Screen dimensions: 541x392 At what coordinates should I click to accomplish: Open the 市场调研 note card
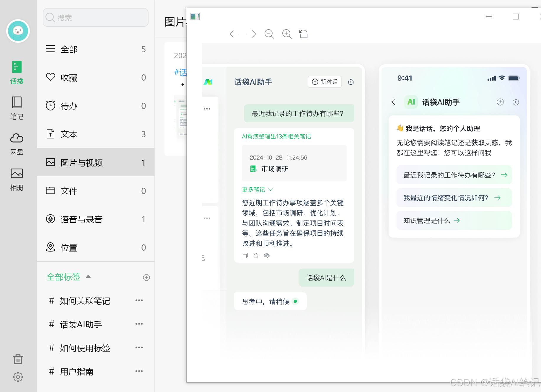tap(294, 163)
